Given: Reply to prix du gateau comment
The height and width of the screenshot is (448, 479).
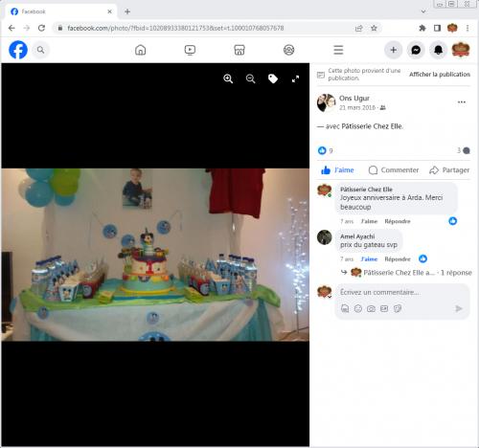Looking at the screenshot, I should point(398,258).
